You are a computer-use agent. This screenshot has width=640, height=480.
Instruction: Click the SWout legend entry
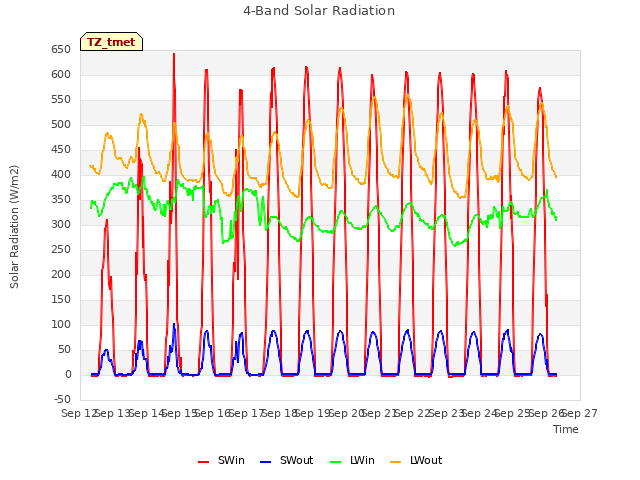point(287,460)
